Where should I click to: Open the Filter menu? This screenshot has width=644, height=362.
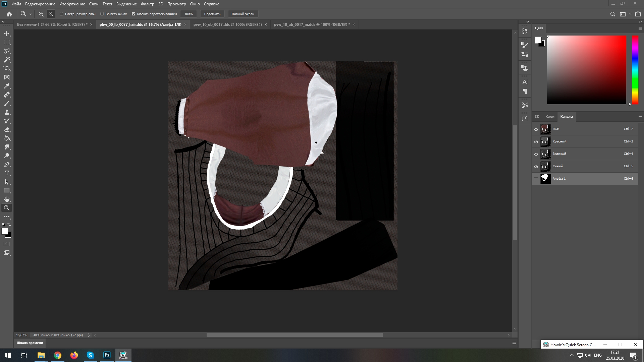147,4
